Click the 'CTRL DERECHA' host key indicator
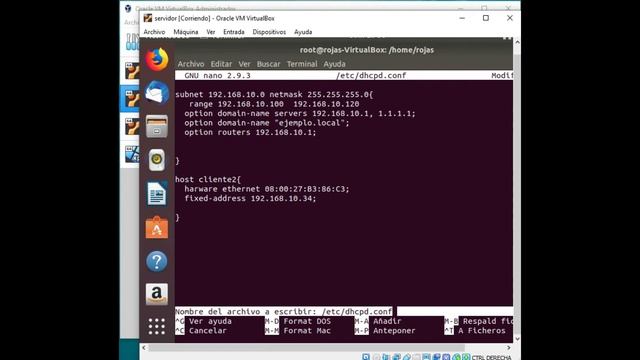Image resolution: width=640 pixels, height=360 pixels. click(x=491, y=358)
